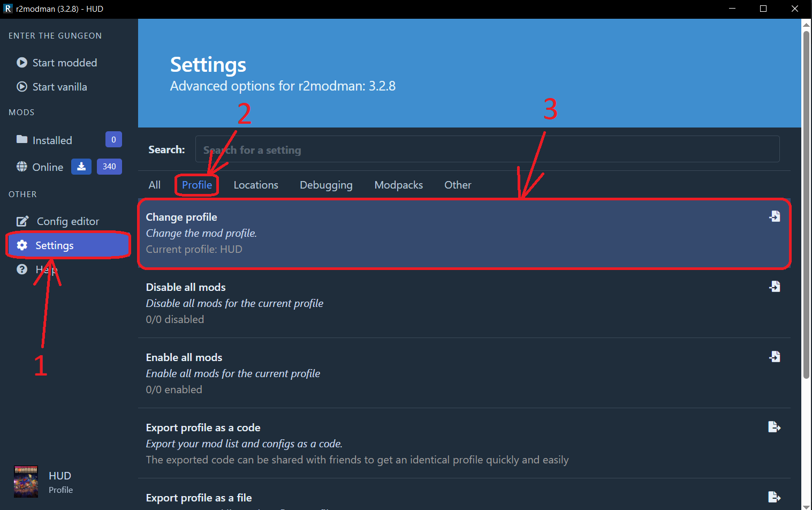Click the Export profile as a file icon
812x510 pixels.
point(775,497)
